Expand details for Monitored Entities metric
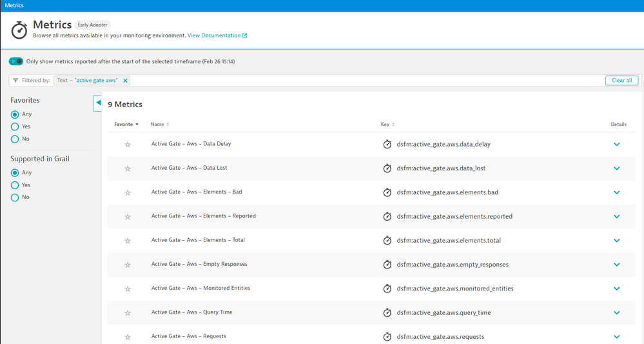 (616, 288)
